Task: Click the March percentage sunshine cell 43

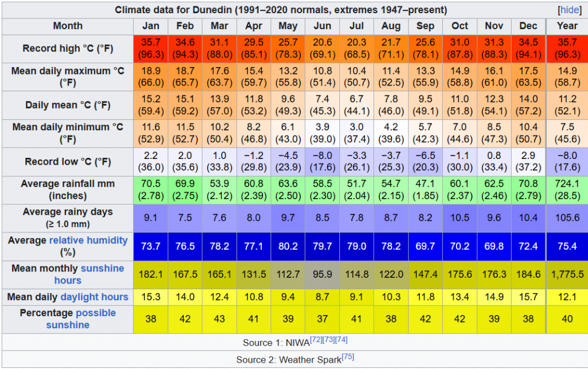Action: coord(219,319)
